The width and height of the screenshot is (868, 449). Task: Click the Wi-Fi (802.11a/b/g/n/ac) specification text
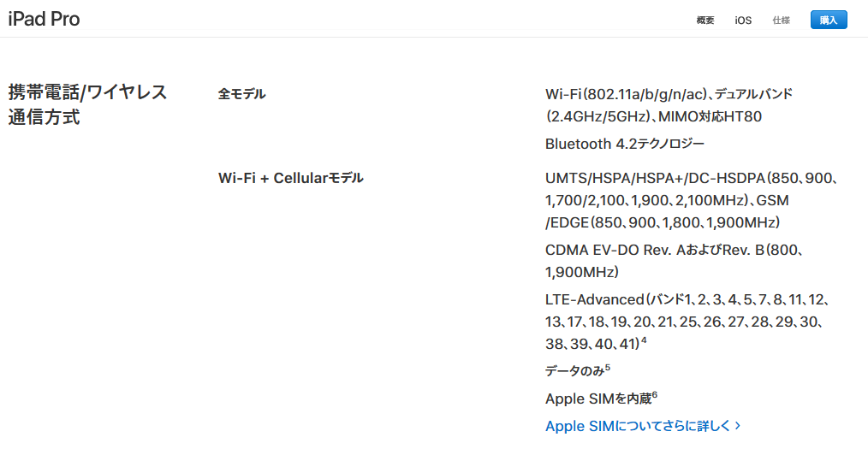point(669,105)
